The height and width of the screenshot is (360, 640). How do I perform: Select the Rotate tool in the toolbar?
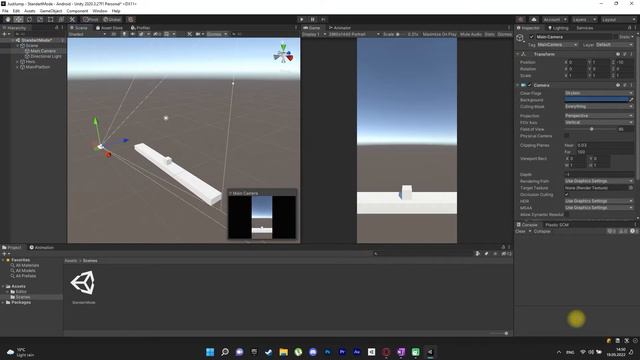(x=29, y=19)
